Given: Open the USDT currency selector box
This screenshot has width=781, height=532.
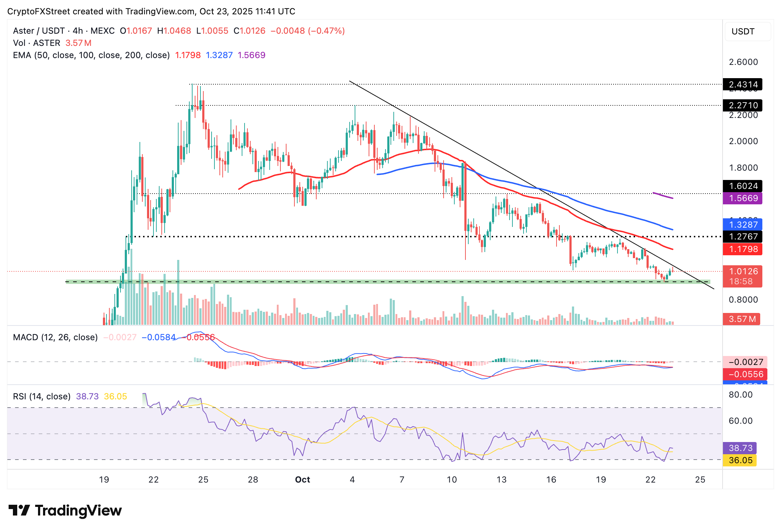Looking at the screenshot, I should (x=747, y=32).
